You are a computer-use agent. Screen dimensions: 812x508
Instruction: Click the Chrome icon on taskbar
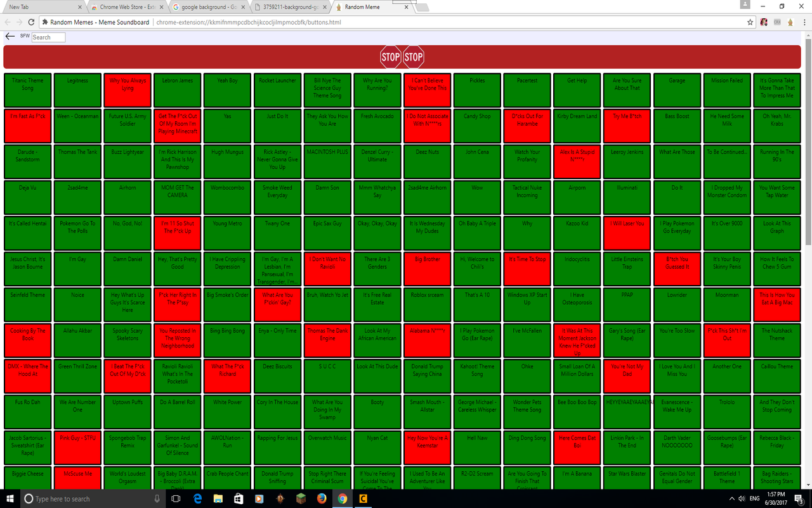343,498
